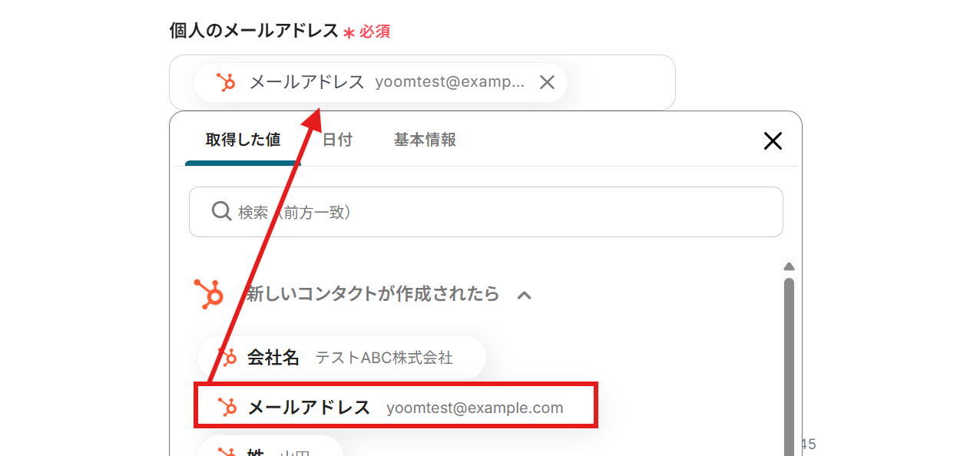The image size is (980, 456).
Task: Select the メールアドレス yoomtest@example.com value
Action: point(396,407)
